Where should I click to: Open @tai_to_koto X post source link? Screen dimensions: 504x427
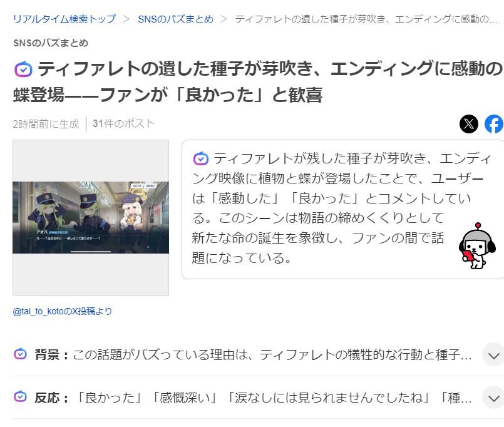tap(63, 311)
